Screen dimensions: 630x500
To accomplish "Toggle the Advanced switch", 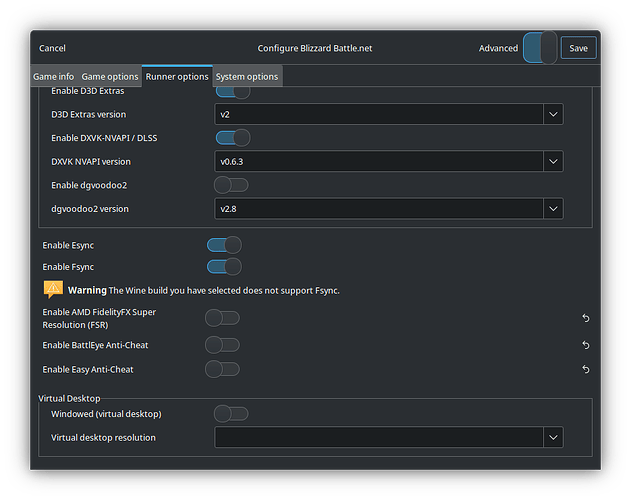I will [540, 48].
